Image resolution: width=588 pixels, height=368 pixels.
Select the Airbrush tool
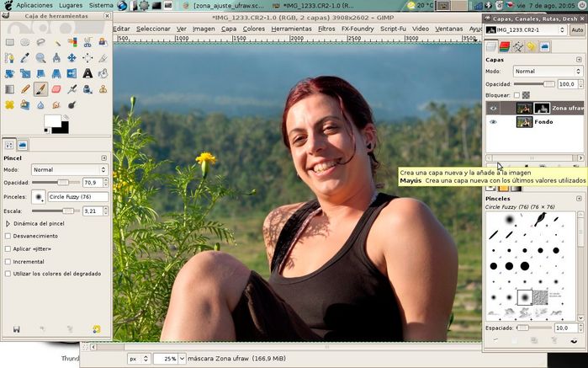point(72,89)
